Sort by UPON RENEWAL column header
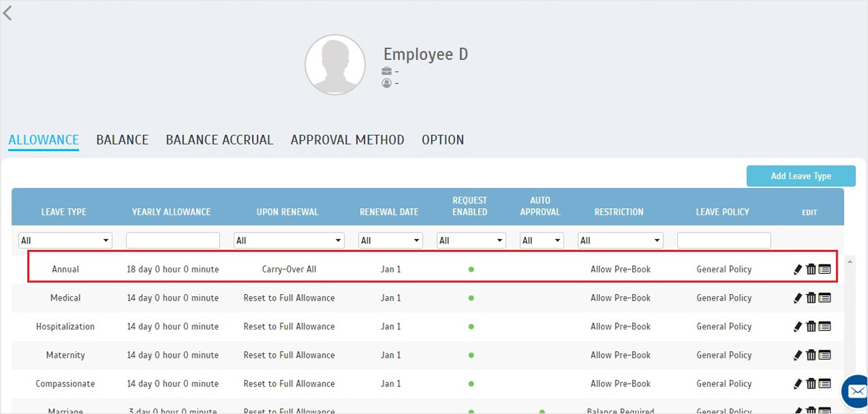The image size is (868, 414). tap(287, 212)
